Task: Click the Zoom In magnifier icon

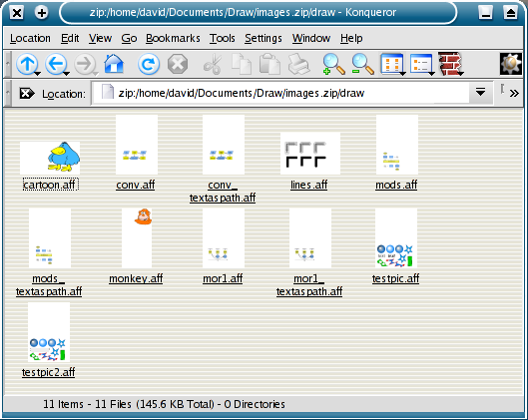Action: 333,64
